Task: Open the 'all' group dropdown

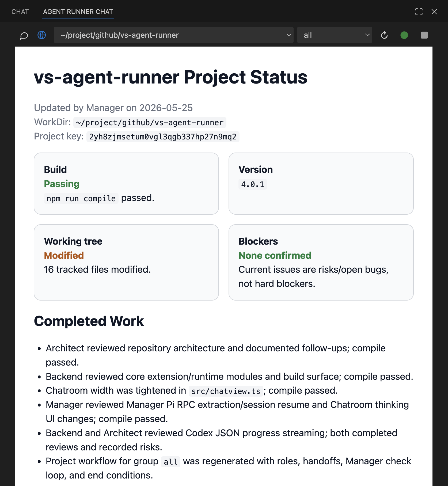Action: pos(334,35)
